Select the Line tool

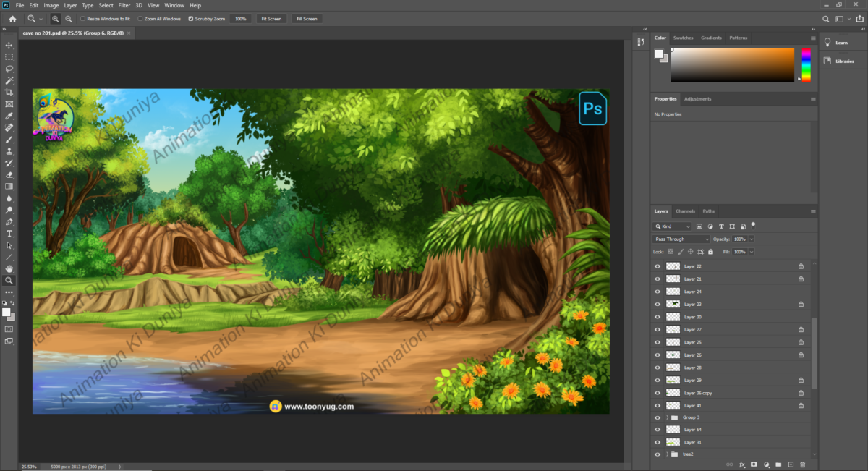coord(9,257)
